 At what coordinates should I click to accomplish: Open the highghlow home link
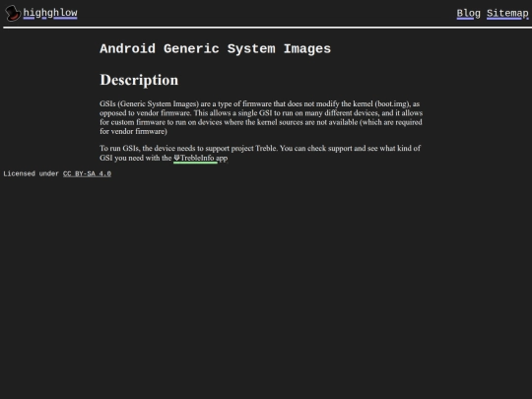50,13
